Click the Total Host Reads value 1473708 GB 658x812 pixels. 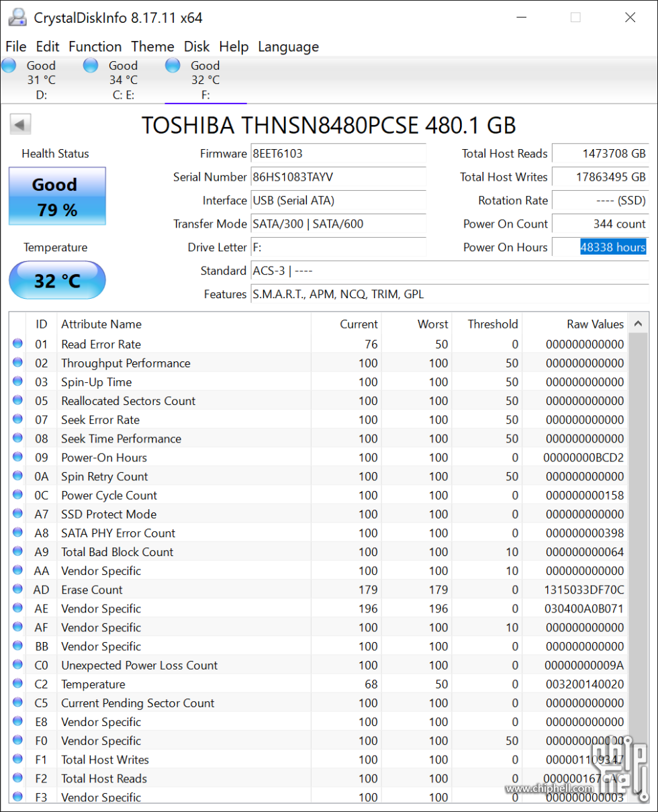tap(600, 154)
